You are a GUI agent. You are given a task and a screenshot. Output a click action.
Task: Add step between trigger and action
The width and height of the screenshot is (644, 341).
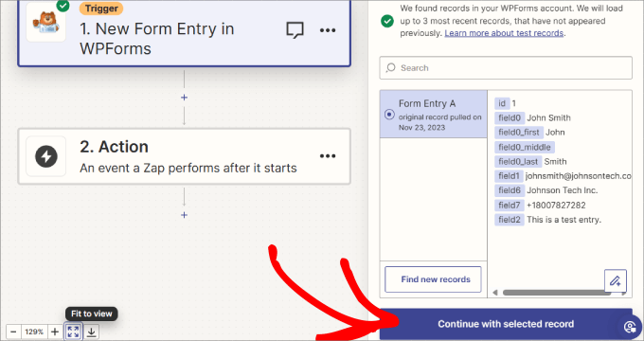(x=184, y=98)
